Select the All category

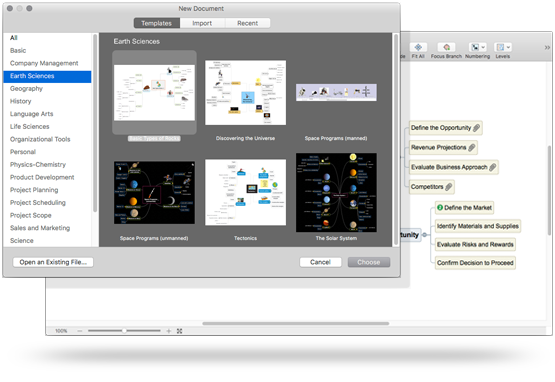point(47,38)
